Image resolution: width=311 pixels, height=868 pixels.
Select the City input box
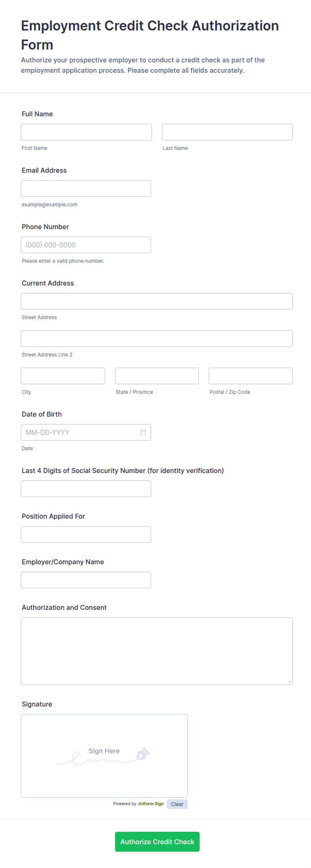coord(63,376)
